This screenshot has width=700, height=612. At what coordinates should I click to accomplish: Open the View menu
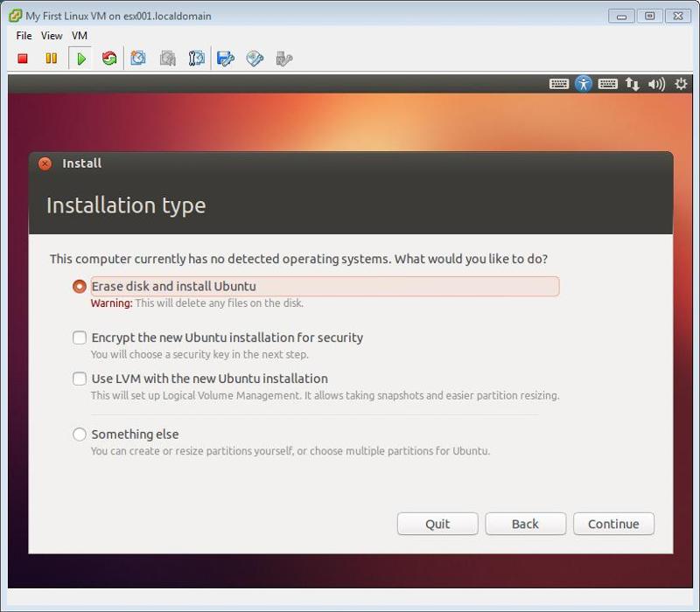[x=52, y=36]
